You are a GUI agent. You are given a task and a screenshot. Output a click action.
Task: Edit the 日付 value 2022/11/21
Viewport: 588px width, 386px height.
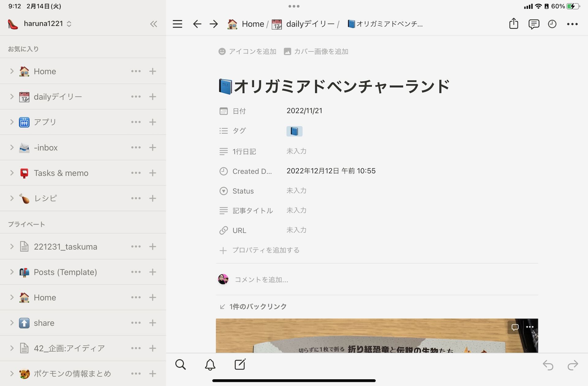click(304, 111)
